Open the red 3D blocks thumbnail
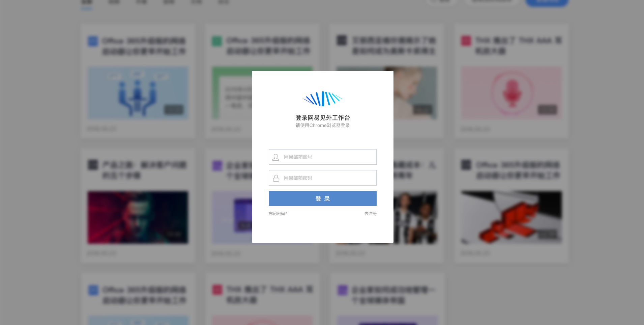This screenshot has width=644, height=325. (x=511, y=217)
